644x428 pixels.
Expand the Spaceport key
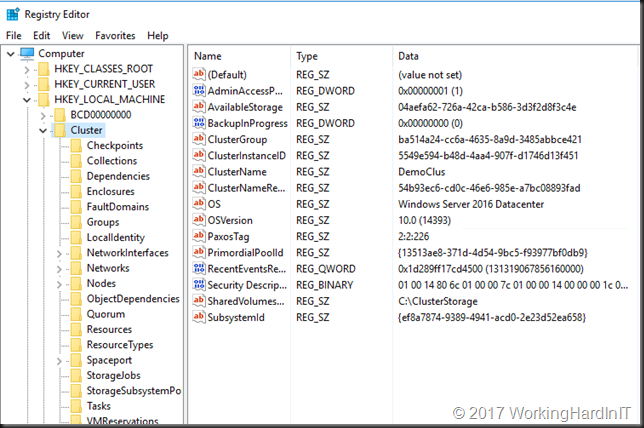point(59,361)
